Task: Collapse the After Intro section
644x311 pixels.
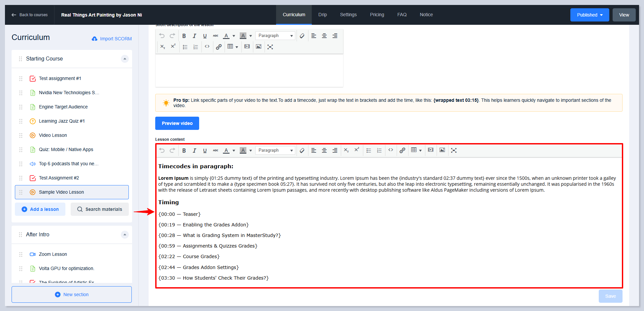Action: click(125, 235)
